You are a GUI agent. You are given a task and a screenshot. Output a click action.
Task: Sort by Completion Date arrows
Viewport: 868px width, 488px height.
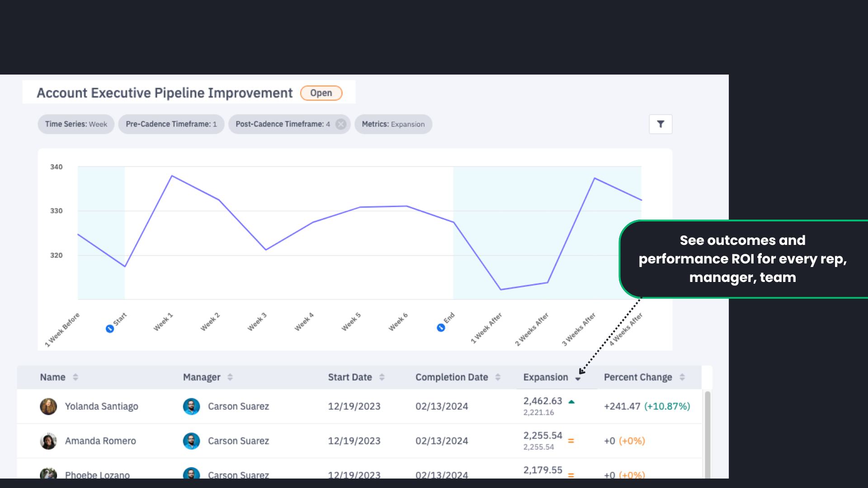[x=498, y=377]
